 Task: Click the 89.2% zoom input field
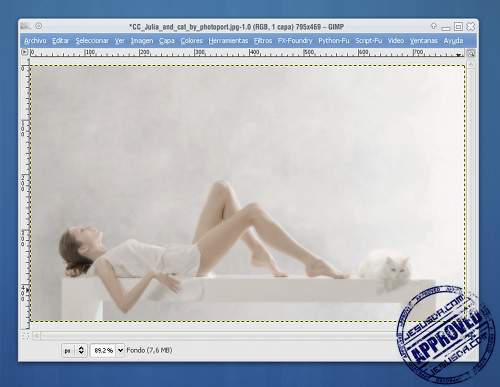[x=103, y=351]
